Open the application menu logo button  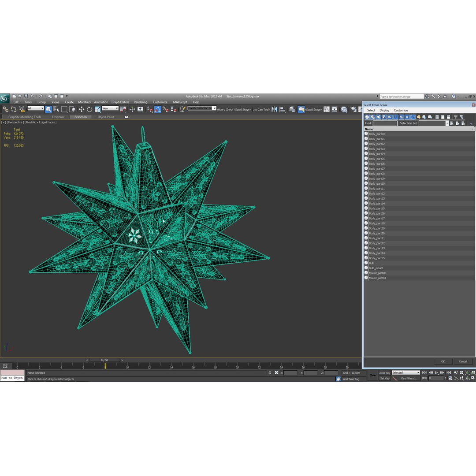click(x=4, y=98)
